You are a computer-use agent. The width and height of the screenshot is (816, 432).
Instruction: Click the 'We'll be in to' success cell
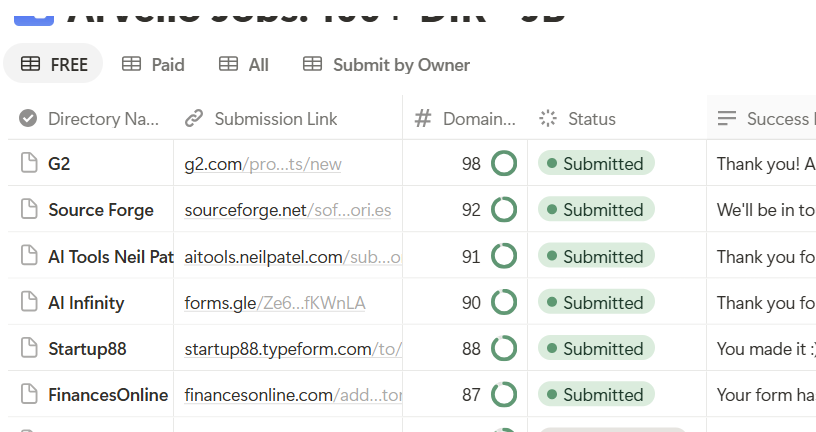[x=761, y=209]
